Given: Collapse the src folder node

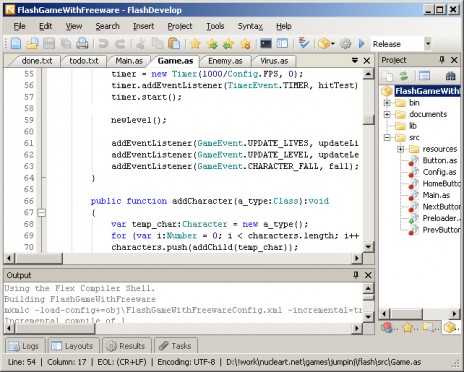Looking at the screenshot, I should (x=387, y=137).
